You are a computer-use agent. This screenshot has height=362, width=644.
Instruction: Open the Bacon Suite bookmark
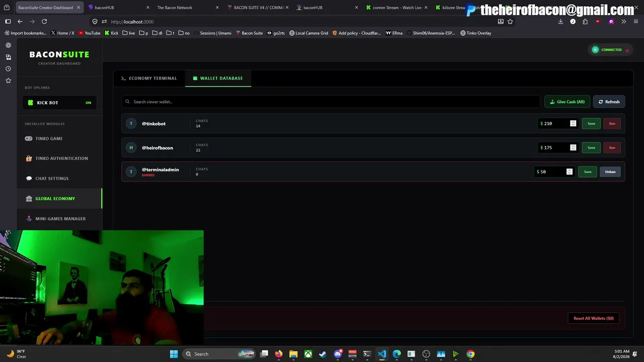[249, 33]
